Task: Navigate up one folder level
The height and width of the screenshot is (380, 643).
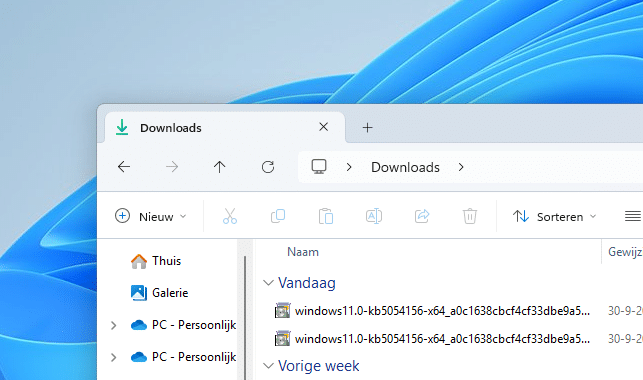Action: tap(219, 167)
